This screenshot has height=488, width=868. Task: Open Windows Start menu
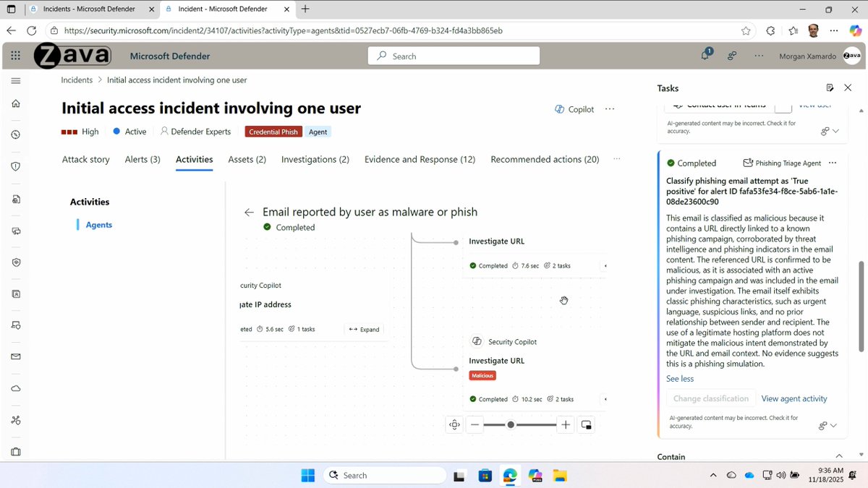pos(308,475)
